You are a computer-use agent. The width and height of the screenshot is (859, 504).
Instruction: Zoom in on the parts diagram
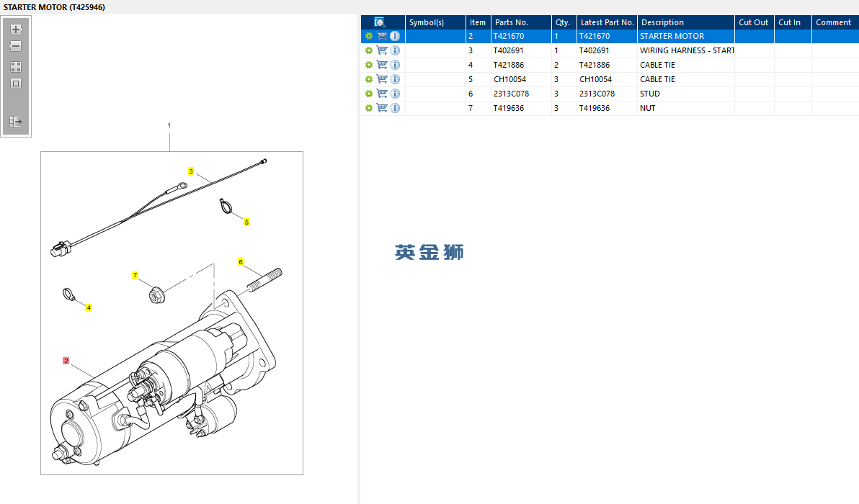(x=16, y=30)
